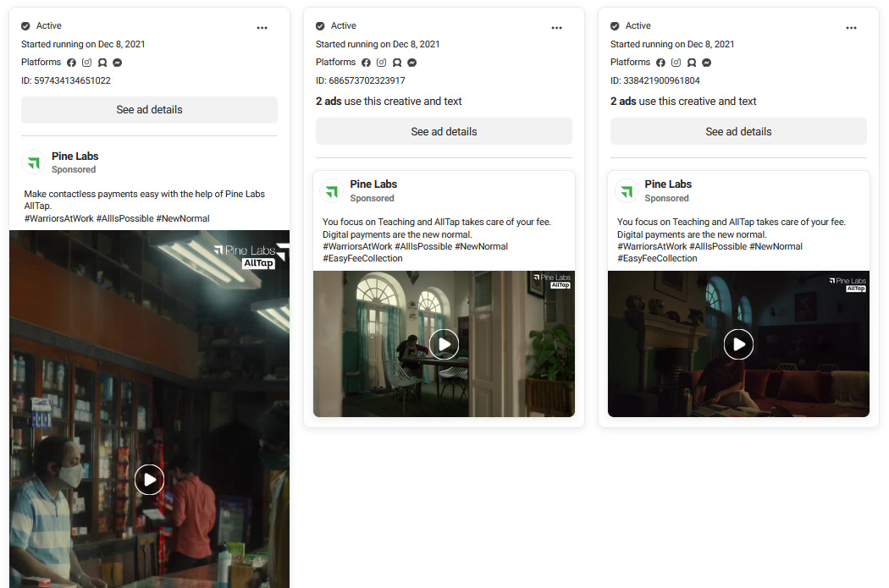Screen dimensions: 889x588
Task: Click Audience Network icon on ad 686573702323917
Action: [397, 63]
